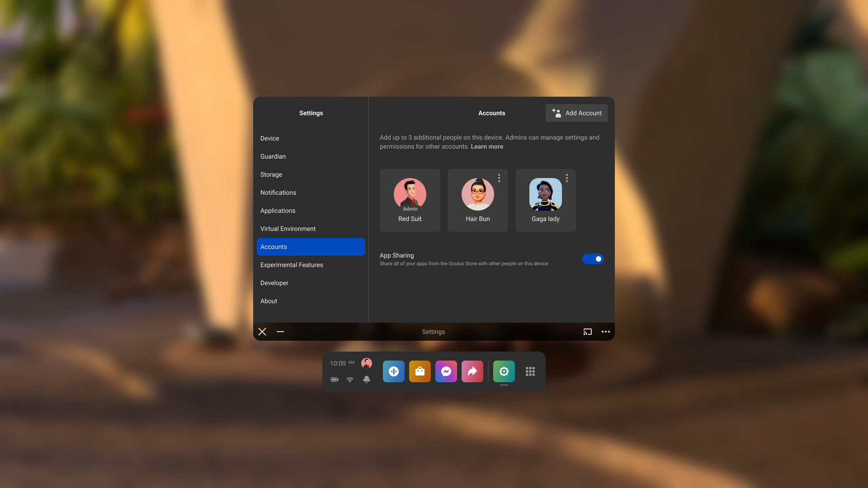This screenshot has width=868, height=488.
Task: Launch Messenger from the dock
Action: point(446,371)
